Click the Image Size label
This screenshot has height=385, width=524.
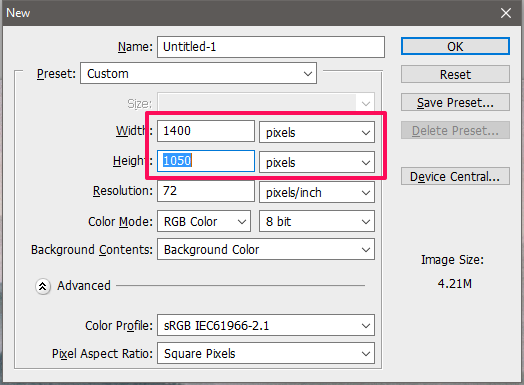[452, 260]
